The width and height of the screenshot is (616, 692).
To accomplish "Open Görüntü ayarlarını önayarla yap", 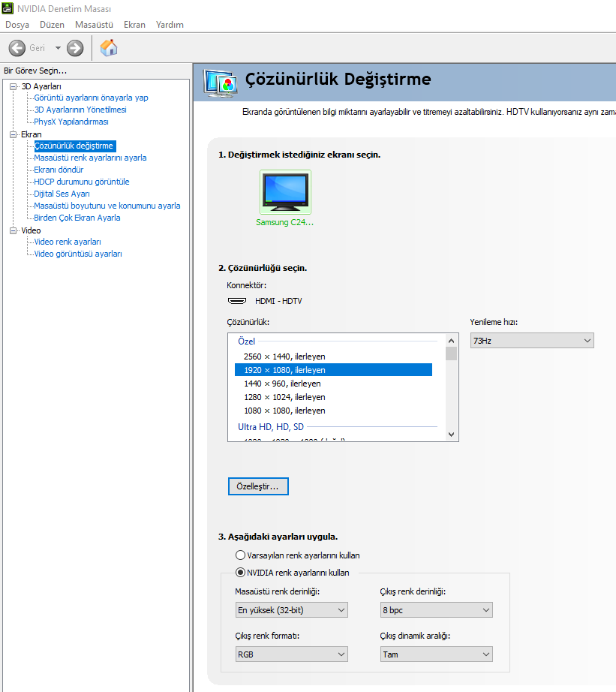I will click(x=91, y=98).
